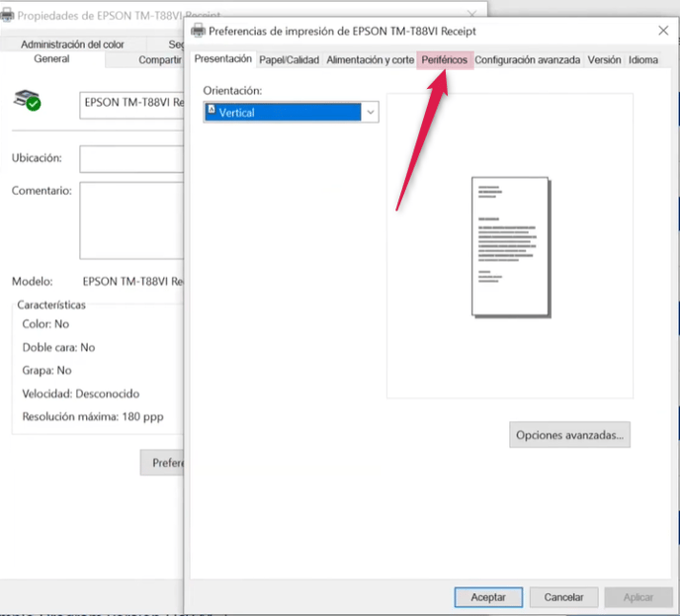
Task: Confirm with the Aceptar button
Action: [x=488, y=597]
